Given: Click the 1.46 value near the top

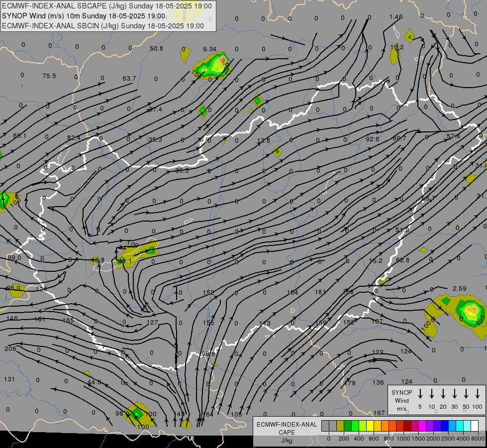Looking at the screenshot, I should pyautogui.click(x=396, y=17).
